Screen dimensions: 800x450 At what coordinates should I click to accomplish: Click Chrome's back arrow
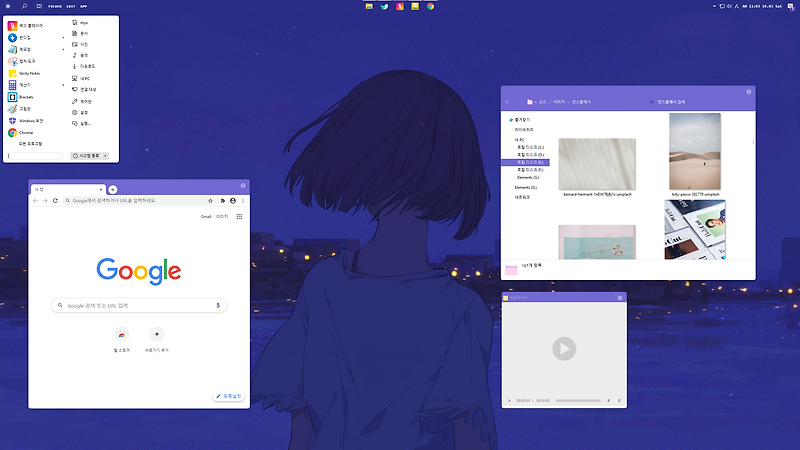35,201
